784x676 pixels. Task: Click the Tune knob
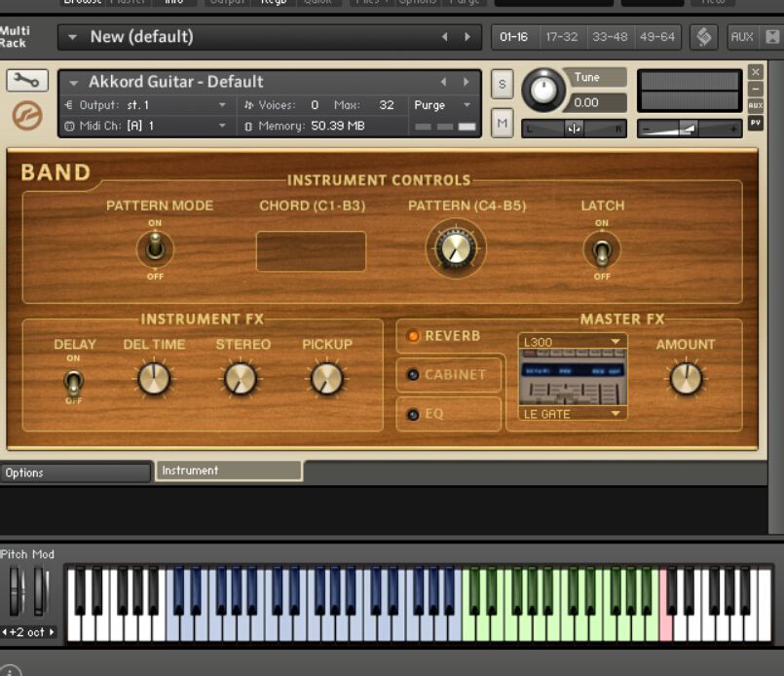pyautogui.click(x=542, y=91)
